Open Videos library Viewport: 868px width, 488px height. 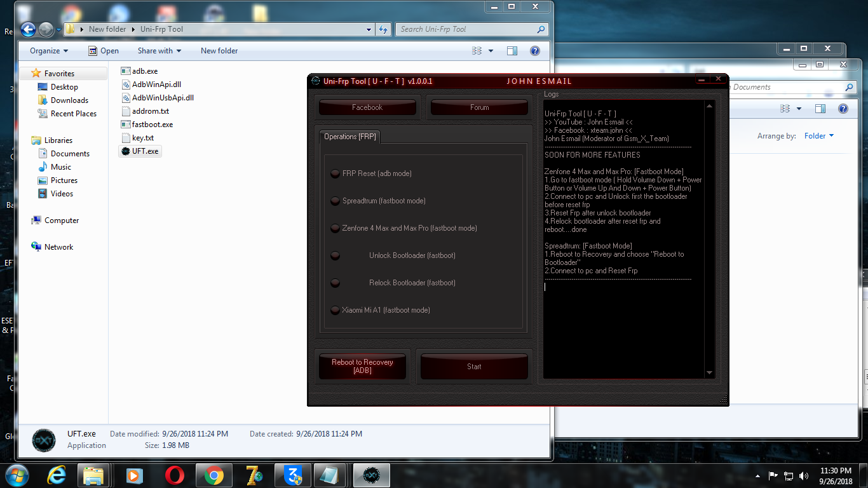pos(62,194)
